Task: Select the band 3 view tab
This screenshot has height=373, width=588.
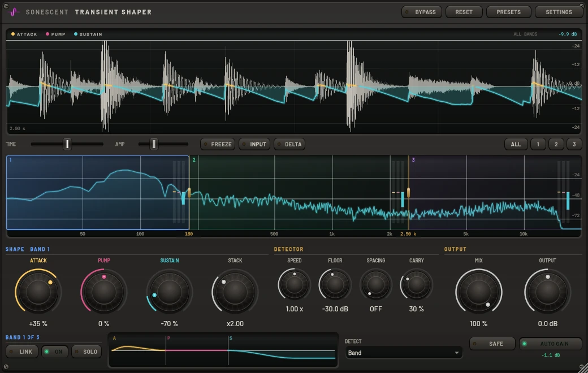Action: coord(574,144)
